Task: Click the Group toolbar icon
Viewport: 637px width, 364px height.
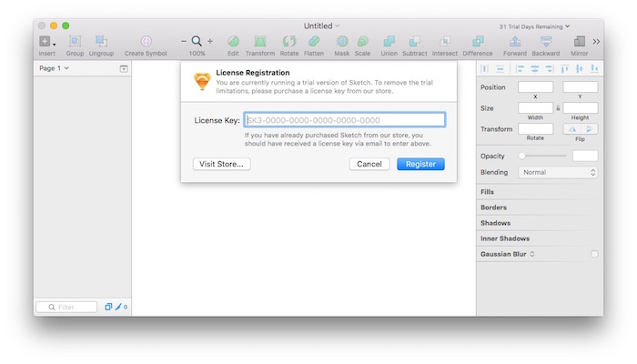Action: point(75,41)
